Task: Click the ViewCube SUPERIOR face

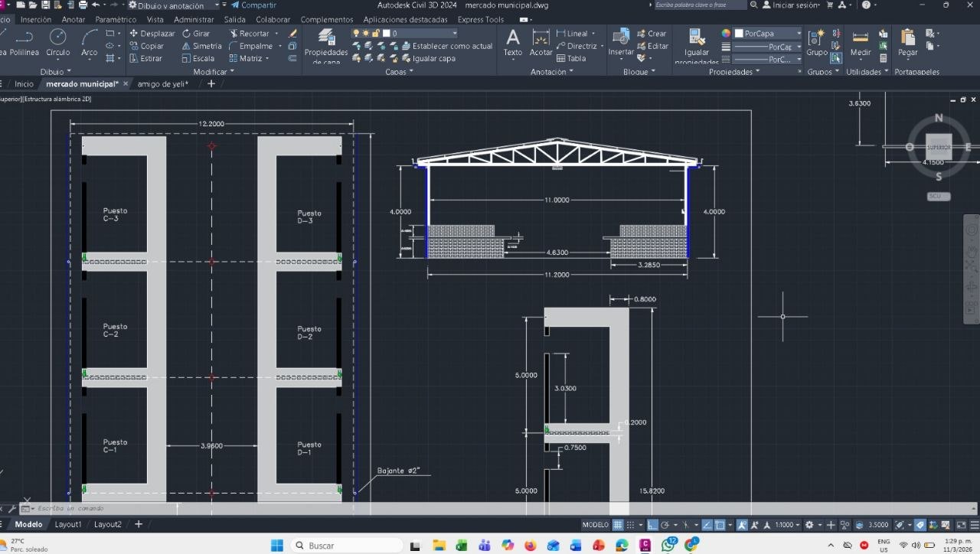Action: (x=939, y=147)
